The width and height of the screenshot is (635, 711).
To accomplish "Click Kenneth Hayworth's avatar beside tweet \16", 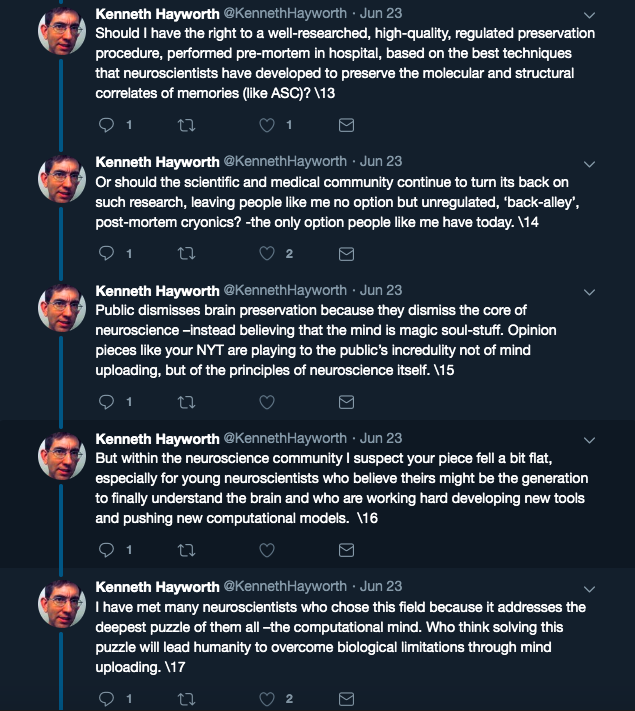I will click(x=61, y=456).
